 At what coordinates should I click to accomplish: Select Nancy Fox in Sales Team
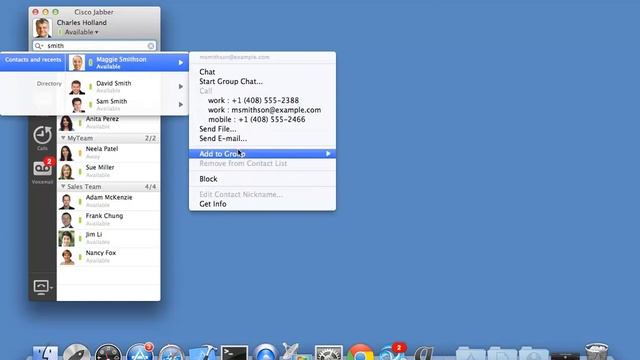(x=108, y=257)
